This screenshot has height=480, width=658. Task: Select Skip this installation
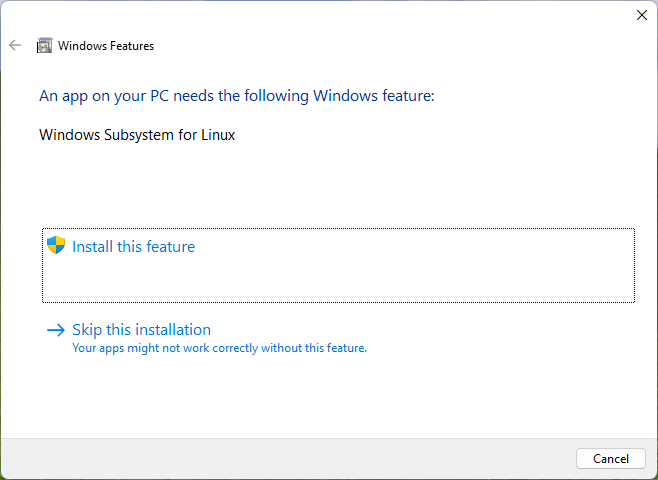pyautogui.click(x=141, y=330)
